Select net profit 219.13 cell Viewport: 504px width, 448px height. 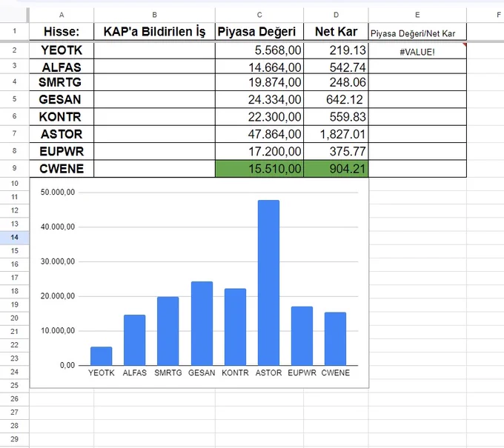(336, 51)
